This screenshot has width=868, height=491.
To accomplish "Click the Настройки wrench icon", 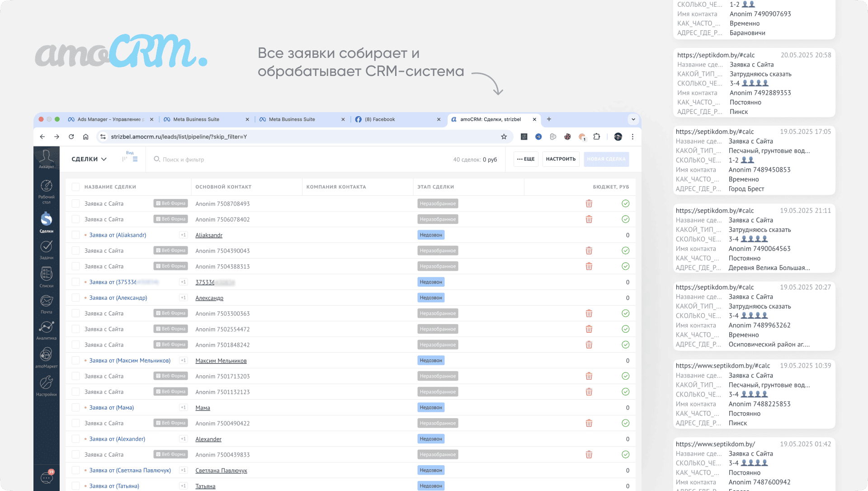I will (x=46, y=386).
